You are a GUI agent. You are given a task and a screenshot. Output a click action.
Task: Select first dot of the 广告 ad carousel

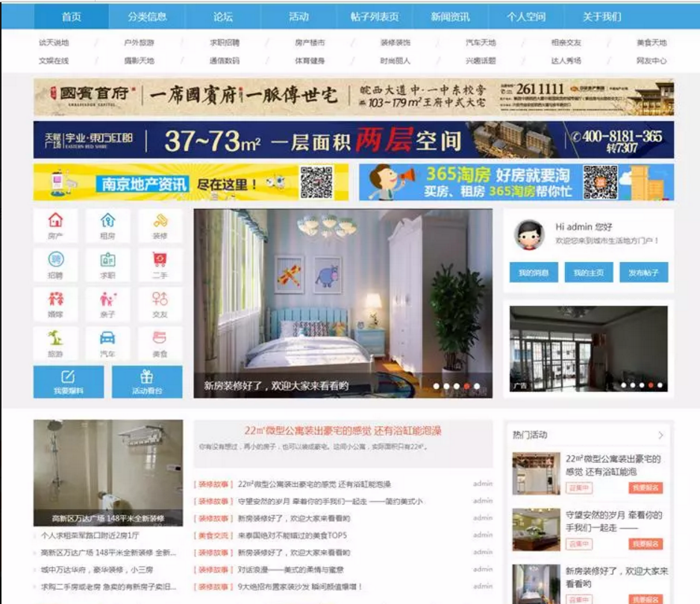coord(623,384)
